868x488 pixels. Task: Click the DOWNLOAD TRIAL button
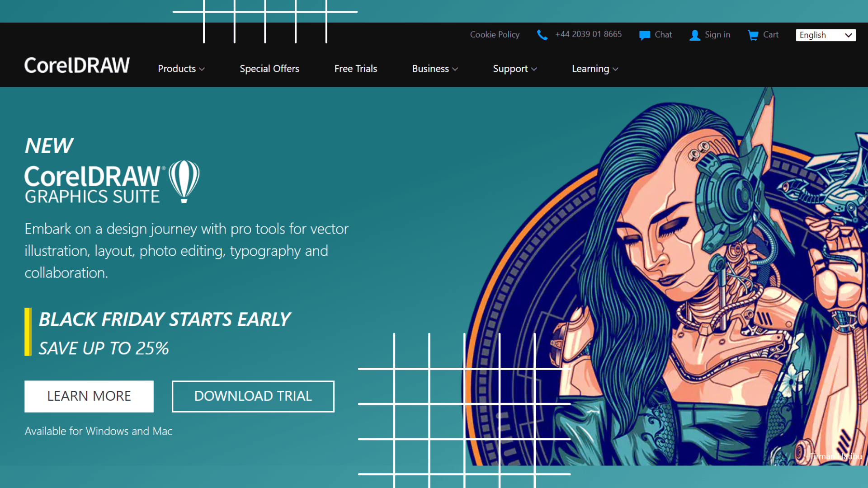click(253, 396)
